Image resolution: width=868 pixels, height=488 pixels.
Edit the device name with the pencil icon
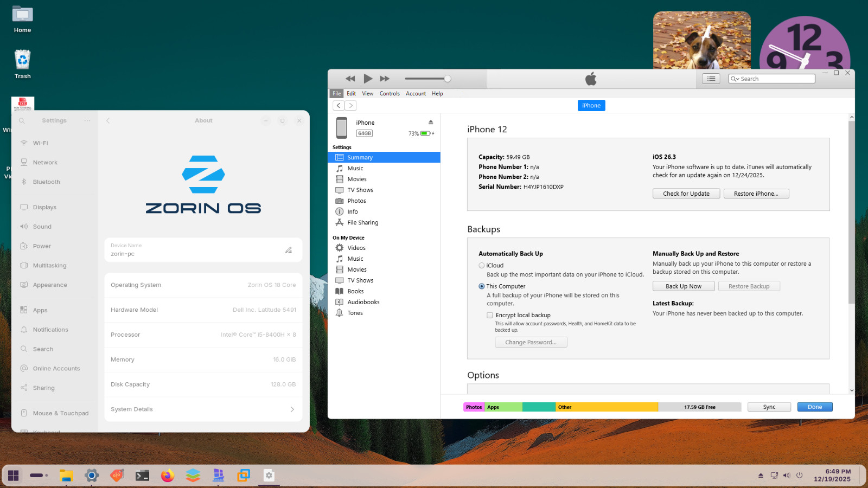pos(289,250)
